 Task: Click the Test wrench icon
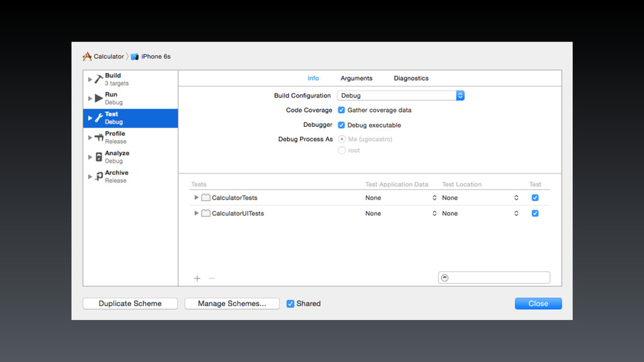coord(99,118)
